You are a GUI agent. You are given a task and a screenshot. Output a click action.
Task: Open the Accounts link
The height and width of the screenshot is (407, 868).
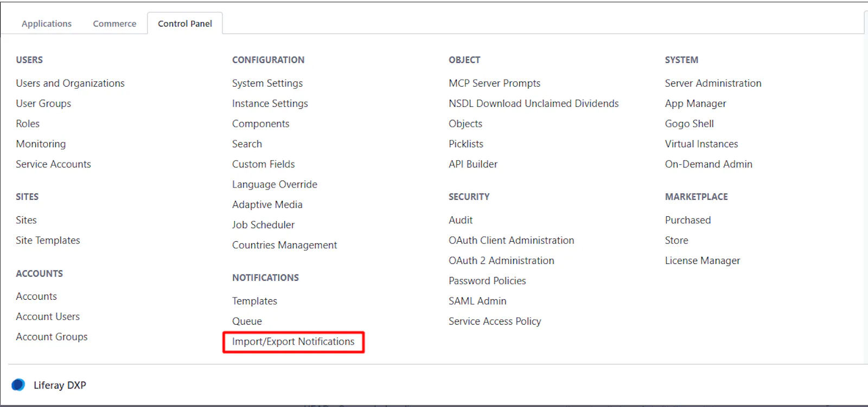pyautogui.click(x=36, y=296)
